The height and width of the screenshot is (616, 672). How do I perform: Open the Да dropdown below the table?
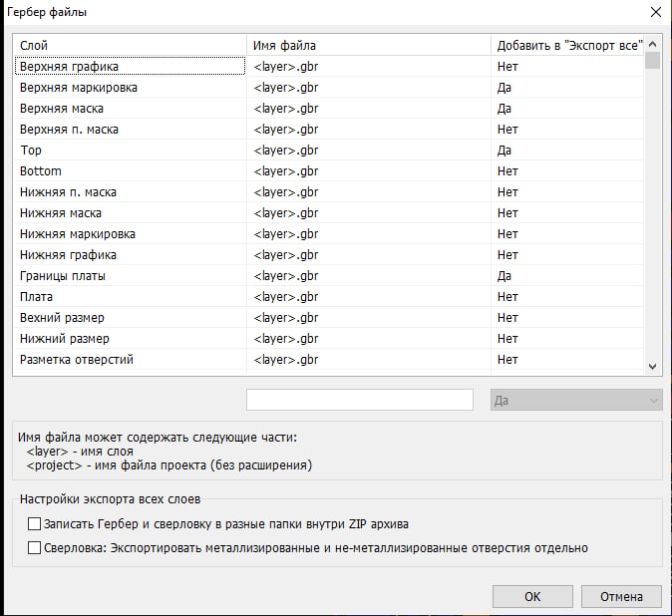[x=576, y=400]
